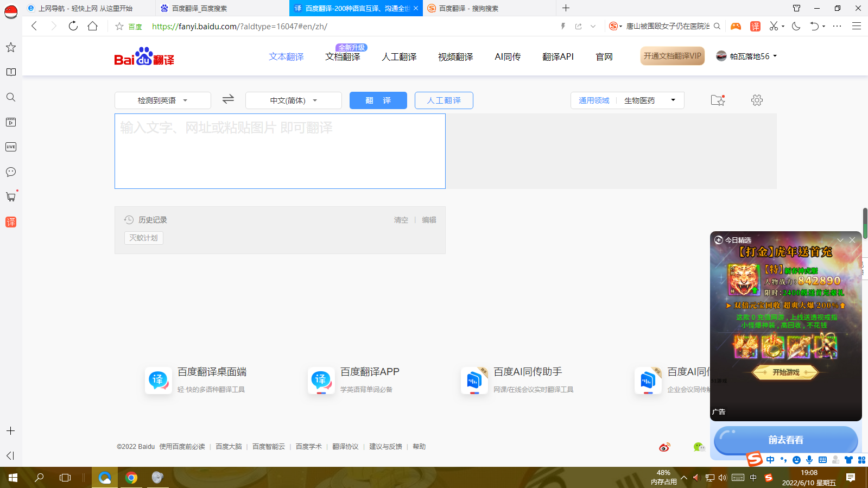This screenshot has width=868, height=488.
Task: Open the LIVE icon in sidebar
Action: pyautogui.click(x=11, y=147)
